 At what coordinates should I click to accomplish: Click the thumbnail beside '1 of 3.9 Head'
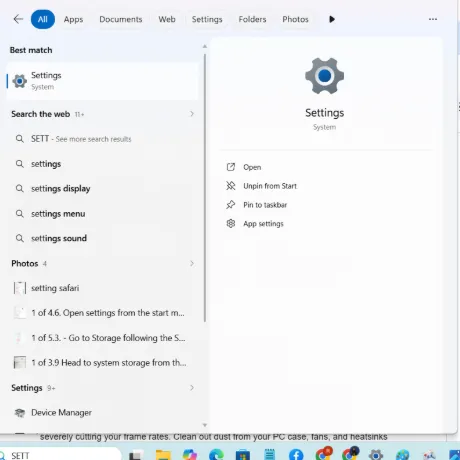[x=20, y=363]
